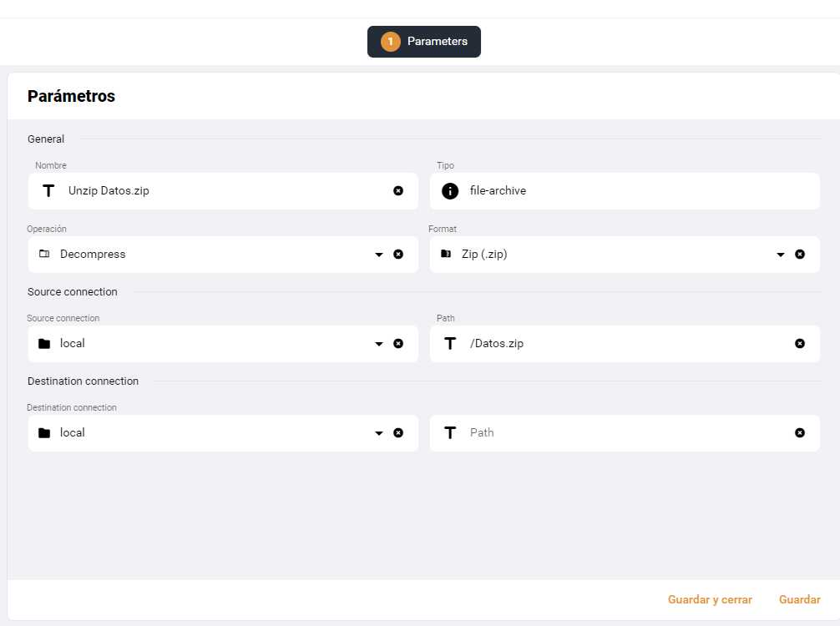Expand the Operación dropdown arrow

click(x=379, y=255)
